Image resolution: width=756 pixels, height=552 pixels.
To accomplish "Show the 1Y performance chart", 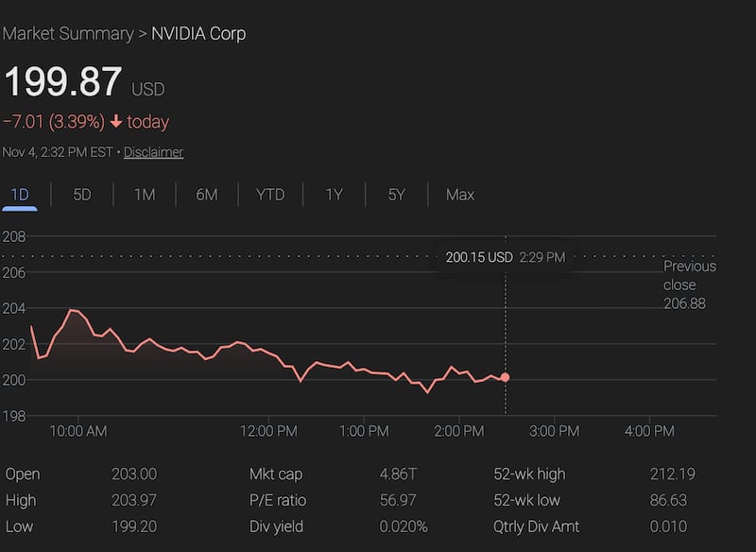I will (x=333, y=194).
